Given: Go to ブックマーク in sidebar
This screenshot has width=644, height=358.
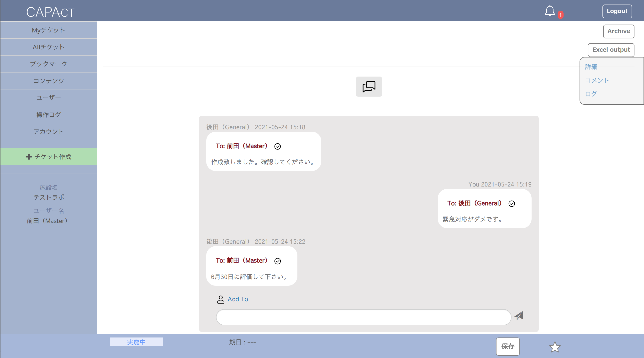Looking at the screenshot, I should point(48,64).
